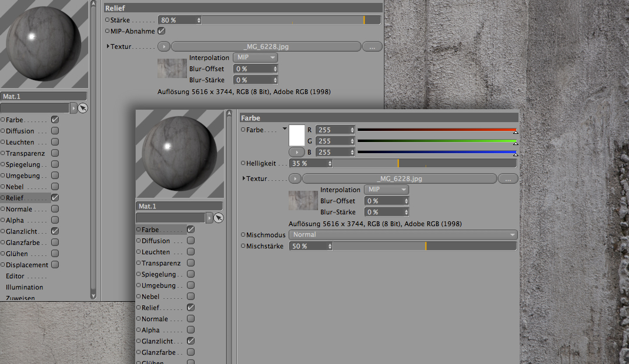Screen dimensions: 629x364
Task: Click the small color mode button left of B
Action: 297,152
